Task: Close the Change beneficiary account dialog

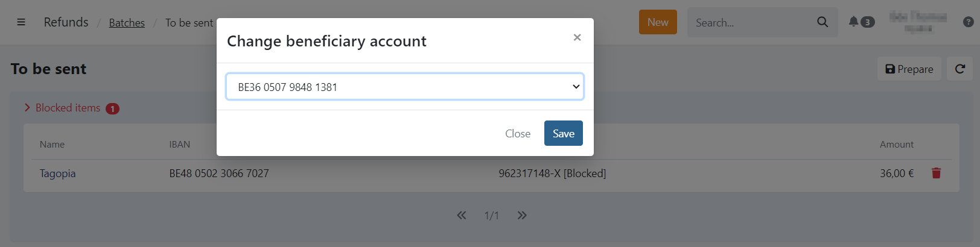Action: pos(577,37)
